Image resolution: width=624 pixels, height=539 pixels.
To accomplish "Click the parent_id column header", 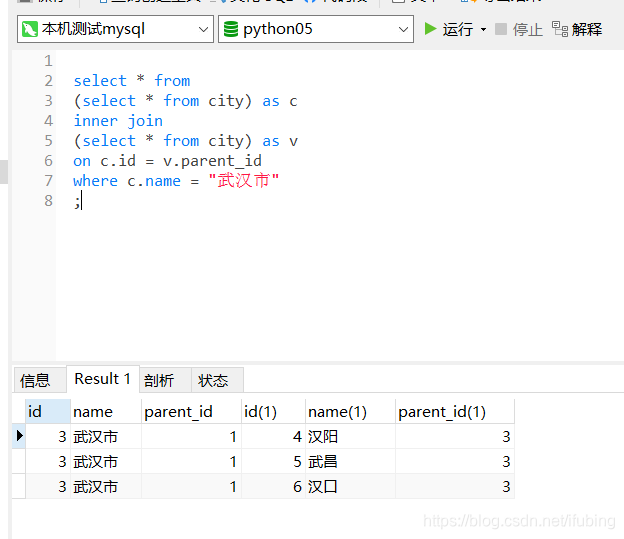I will (191, 412).
